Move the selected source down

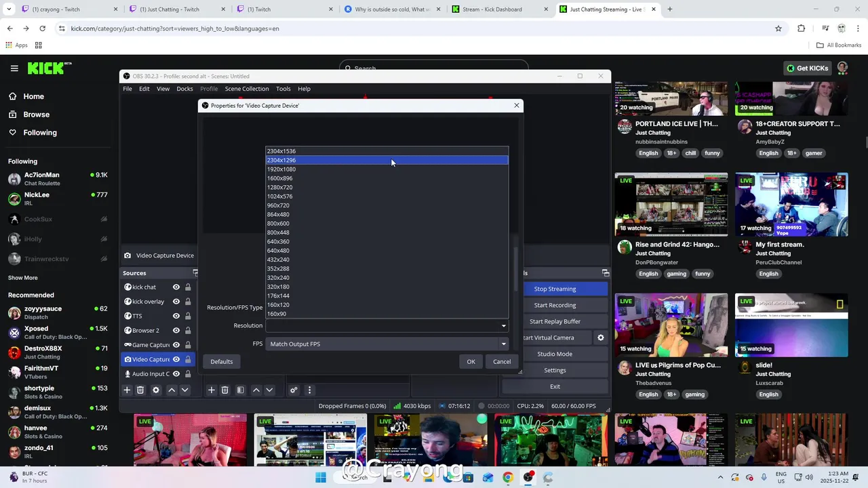184,390
